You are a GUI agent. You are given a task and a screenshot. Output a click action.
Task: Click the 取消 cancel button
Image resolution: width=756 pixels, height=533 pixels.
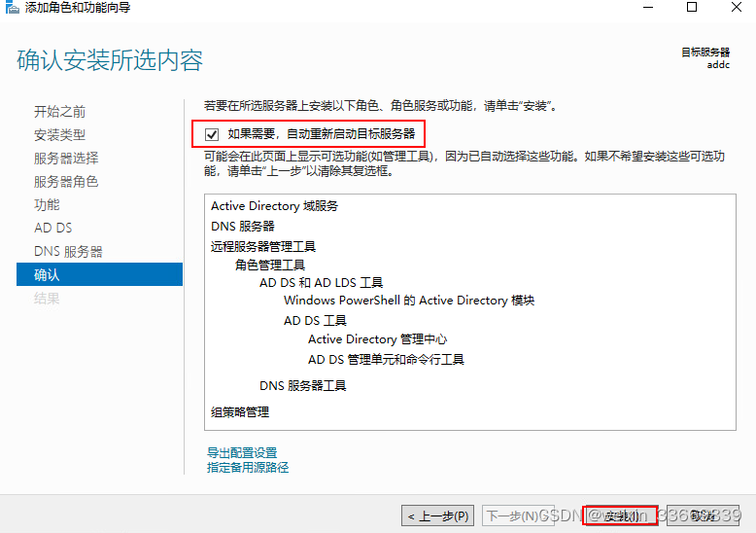coord(703,515)
